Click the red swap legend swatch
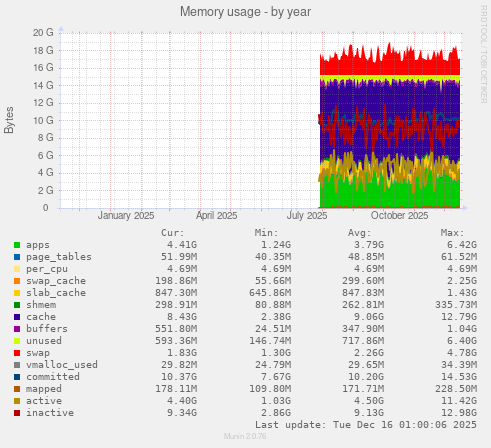This screenshot has height=448, width=491. 17,353
